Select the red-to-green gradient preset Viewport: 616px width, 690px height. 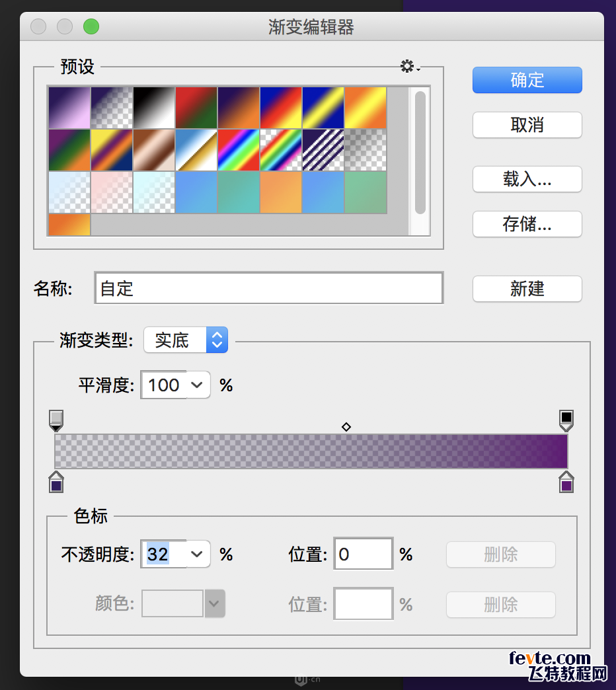(x=196, y=108)
